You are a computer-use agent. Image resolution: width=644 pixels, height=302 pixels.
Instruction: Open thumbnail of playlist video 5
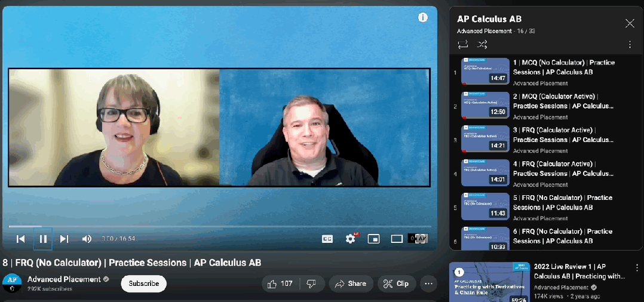point(485,207)
